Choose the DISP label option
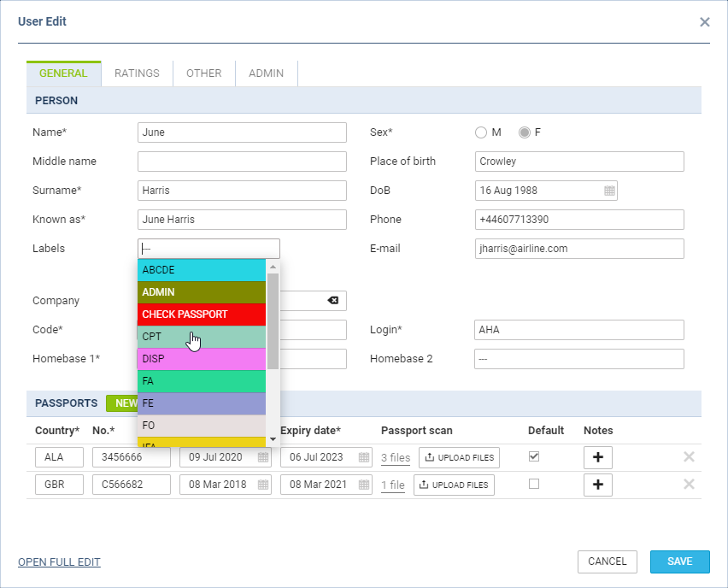Image resolution: width=728 pixels, height=588 pixels. pyautogui.click(x=202, y=359)
